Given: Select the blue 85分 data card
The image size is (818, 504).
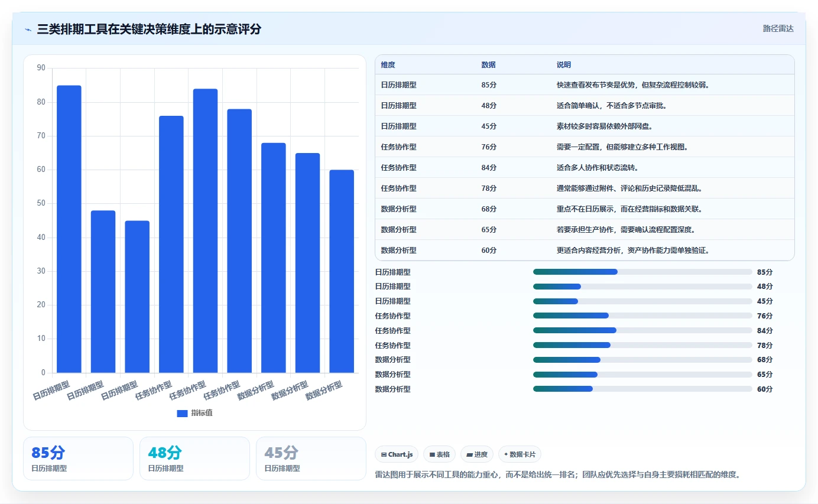Looking at the screenshot, I should pyautogui.click(x=78, y=459).
